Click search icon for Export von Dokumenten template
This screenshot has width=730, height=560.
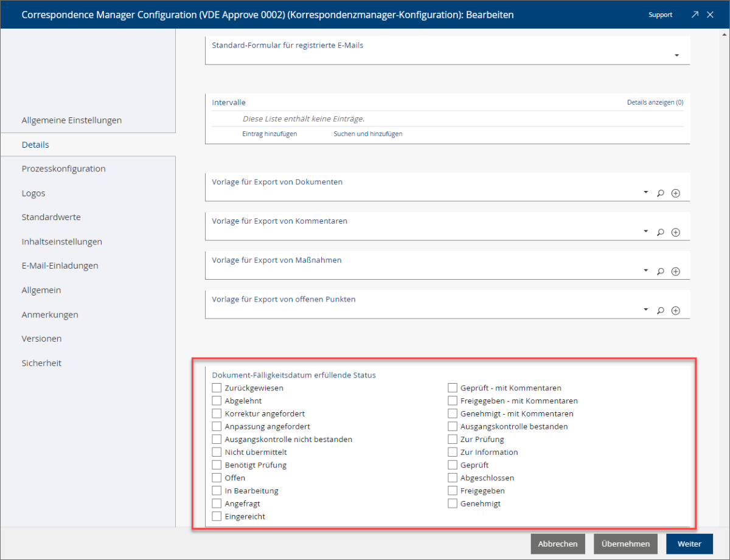[x=661, y=193]
